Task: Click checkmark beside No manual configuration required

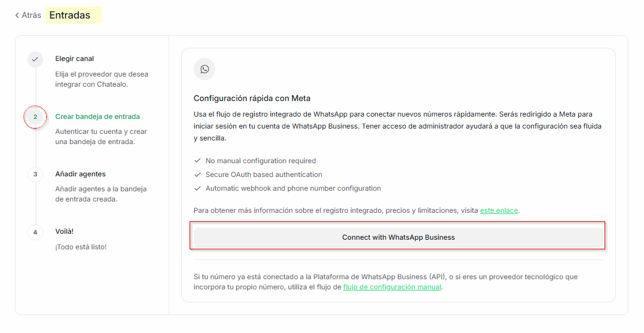Action: tap(197, 161)
